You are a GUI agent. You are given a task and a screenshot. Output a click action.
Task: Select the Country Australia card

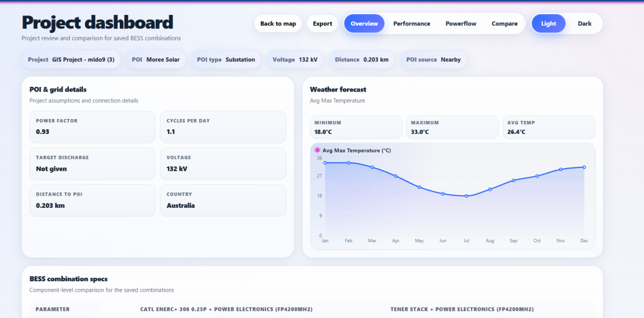[223, 200]
